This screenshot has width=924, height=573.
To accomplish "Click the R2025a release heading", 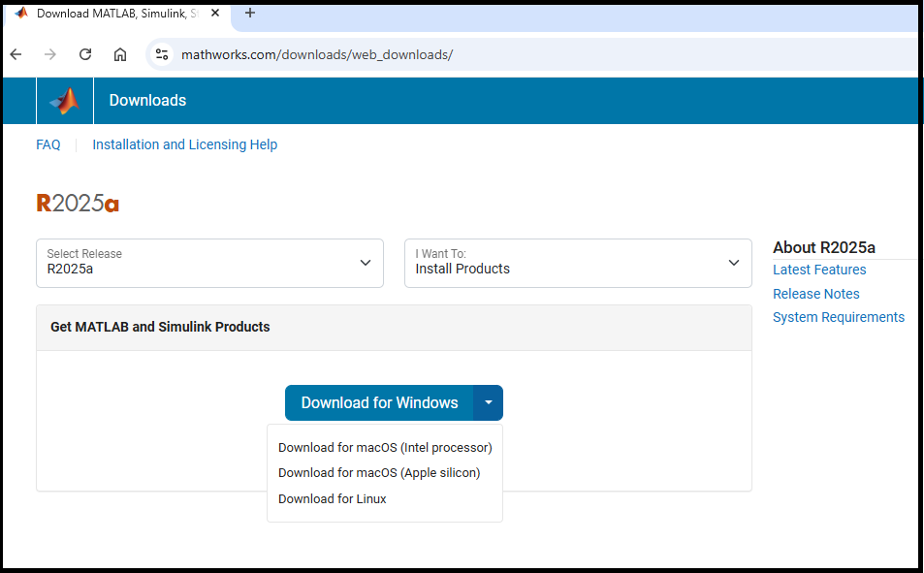I will (78, 204).
